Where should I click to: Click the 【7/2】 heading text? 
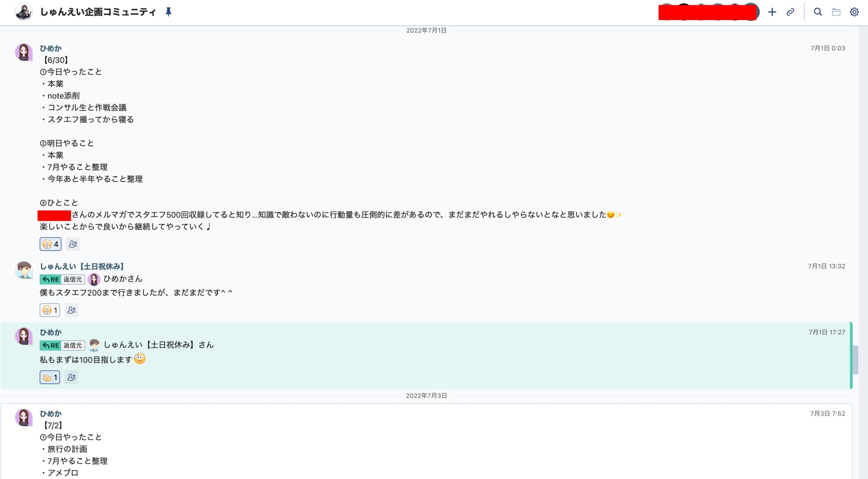pos(53,425)
